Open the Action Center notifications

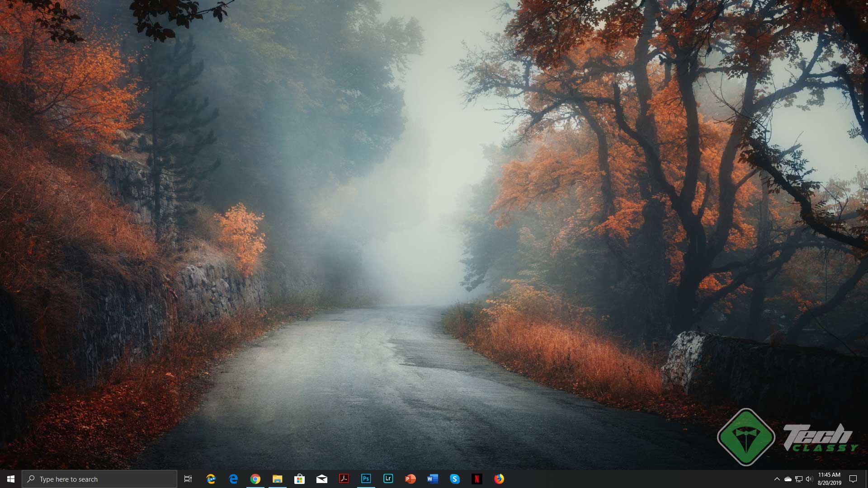pyautogui.click(x=854, y=479)
